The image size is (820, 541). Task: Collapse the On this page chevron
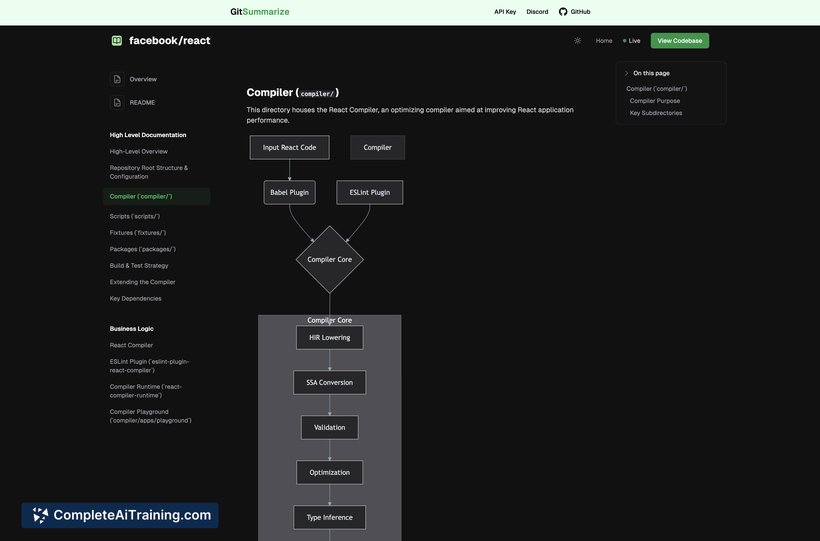coord(626,73)
